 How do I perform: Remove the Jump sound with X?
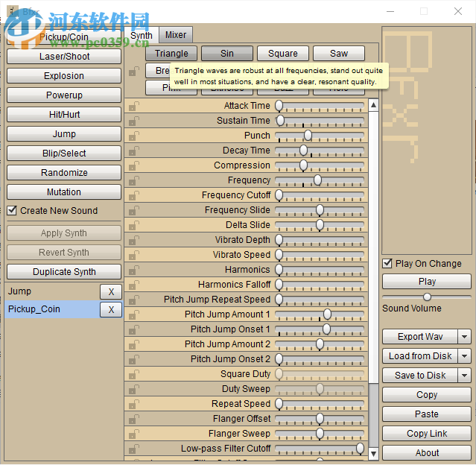tap(111, 292)
